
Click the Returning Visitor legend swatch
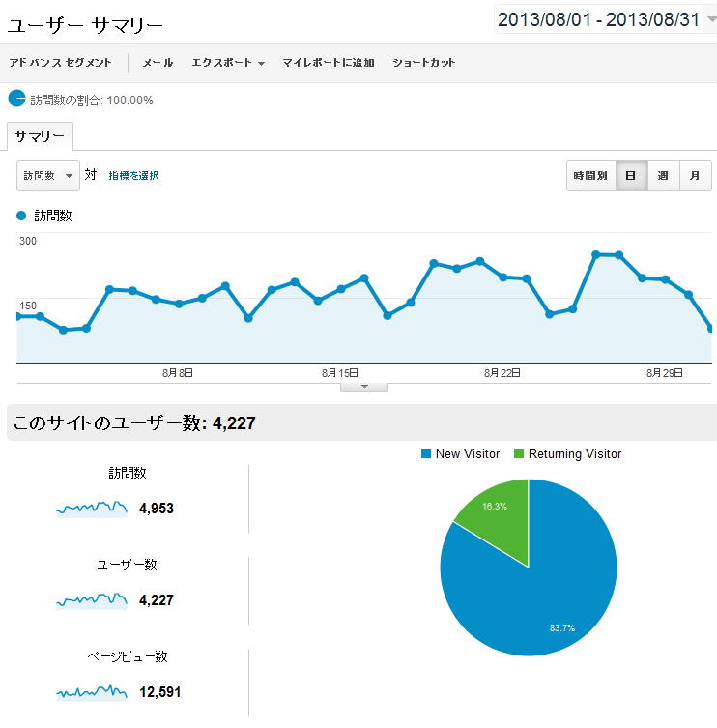click(x=519, y=453)
